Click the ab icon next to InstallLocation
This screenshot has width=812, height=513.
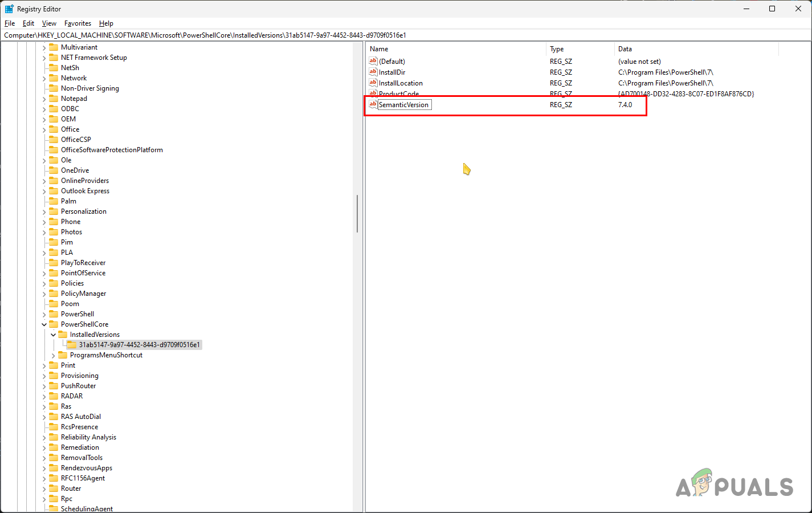tap(373, 83)
